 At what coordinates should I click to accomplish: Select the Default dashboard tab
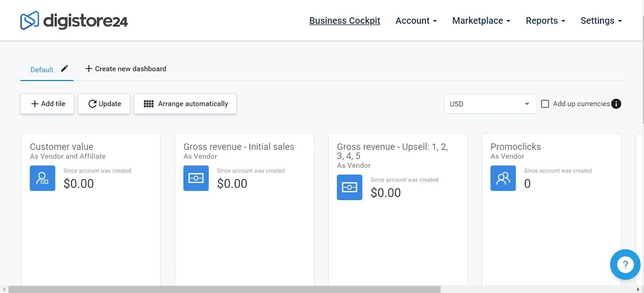point(42,70)
